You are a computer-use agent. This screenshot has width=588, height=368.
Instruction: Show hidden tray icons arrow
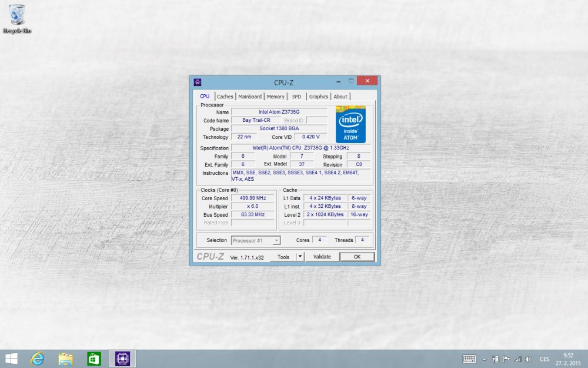(x=485, y=359)
